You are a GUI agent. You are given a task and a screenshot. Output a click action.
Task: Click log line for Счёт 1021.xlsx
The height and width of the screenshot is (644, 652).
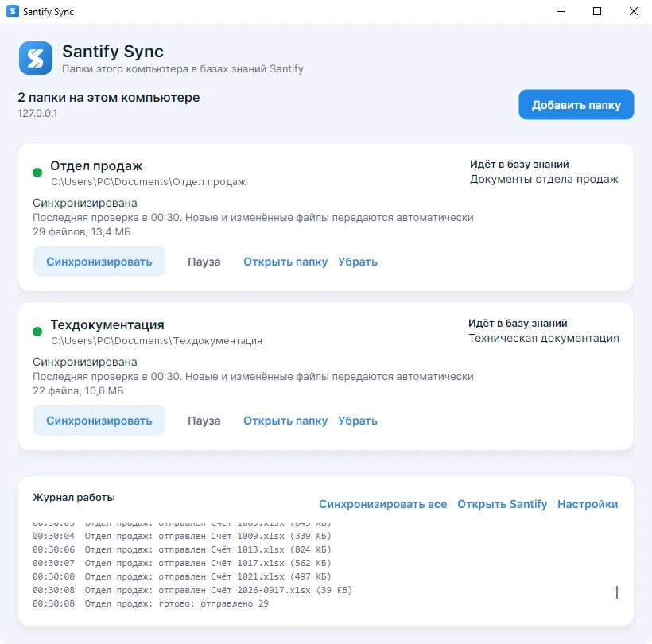pos(182,576)
